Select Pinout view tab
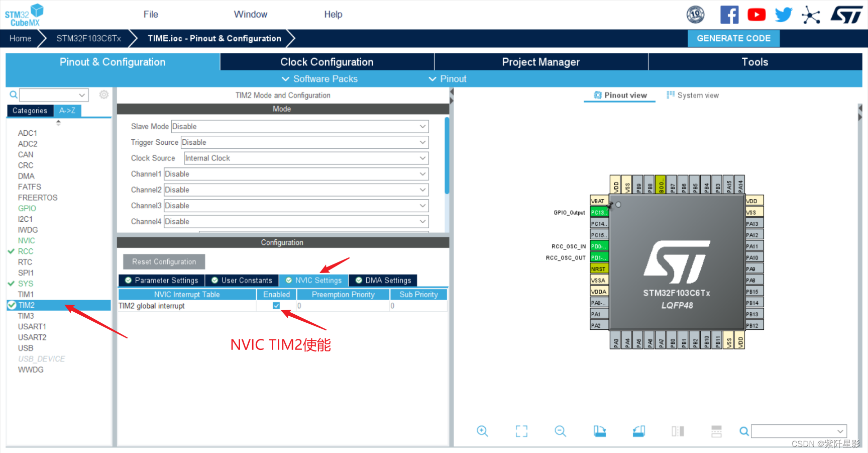Screen dimensions: 868x453 [620, 96]
